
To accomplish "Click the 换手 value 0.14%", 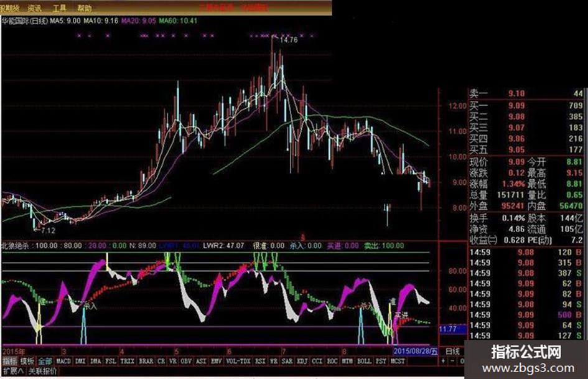I will 513,218.
